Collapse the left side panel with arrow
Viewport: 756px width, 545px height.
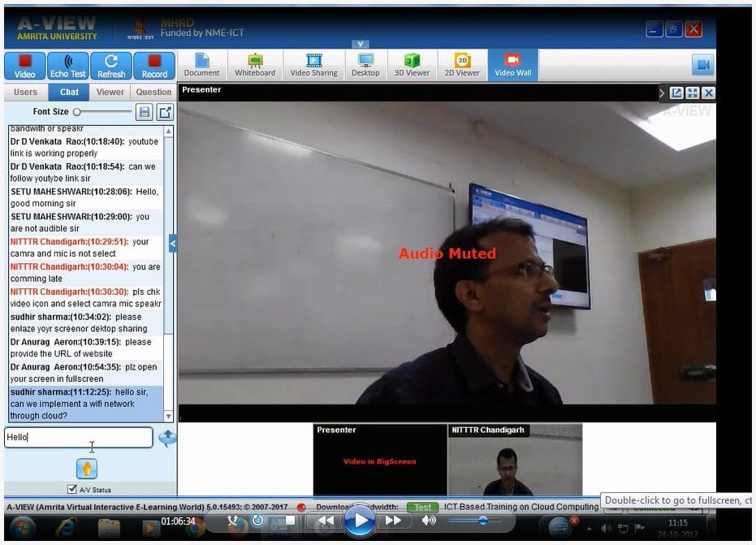pos(172,243)
